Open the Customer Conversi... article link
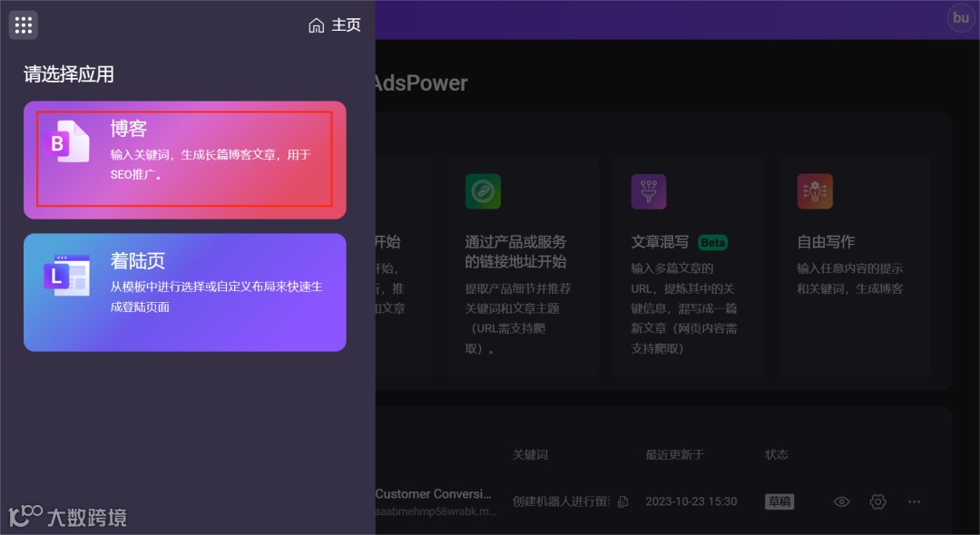 pos(434,494)
